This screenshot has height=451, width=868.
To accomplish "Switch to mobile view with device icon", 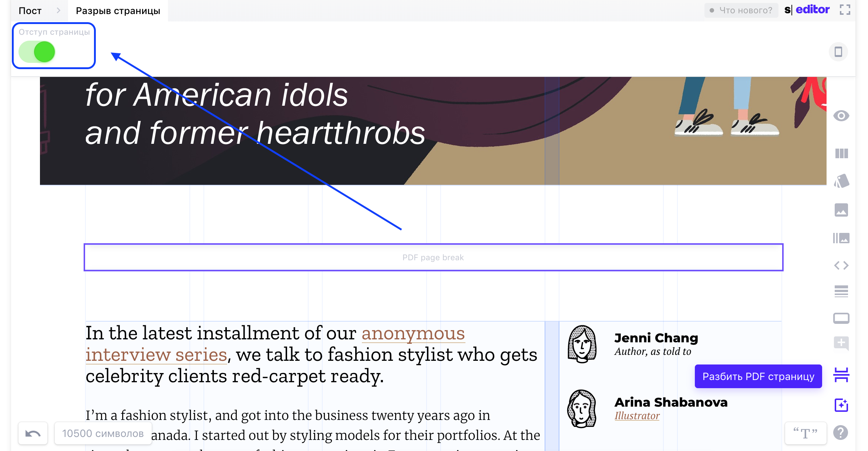I will tap(838, 52).
